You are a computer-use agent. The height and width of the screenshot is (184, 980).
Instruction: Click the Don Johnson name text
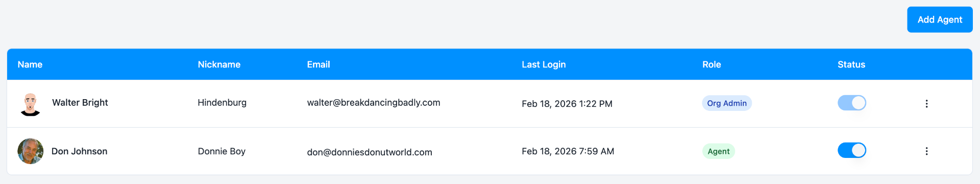coord(80,151)
